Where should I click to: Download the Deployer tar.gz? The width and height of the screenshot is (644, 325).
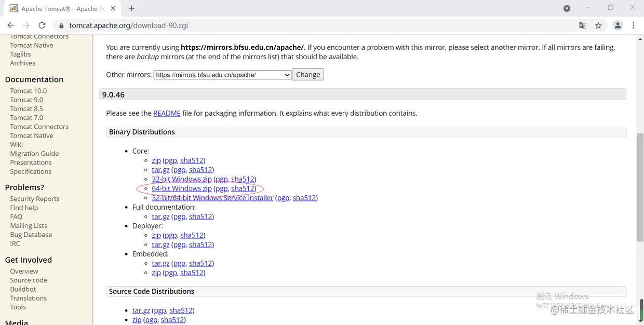click(x=160, y=245)
